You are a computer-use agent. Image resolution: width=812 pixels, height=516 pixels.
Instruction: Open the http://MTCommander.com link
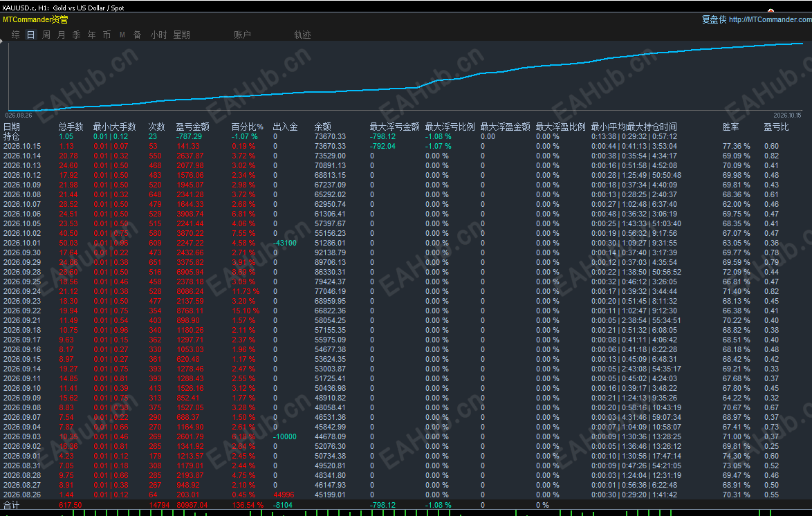(x=771, y=19)
